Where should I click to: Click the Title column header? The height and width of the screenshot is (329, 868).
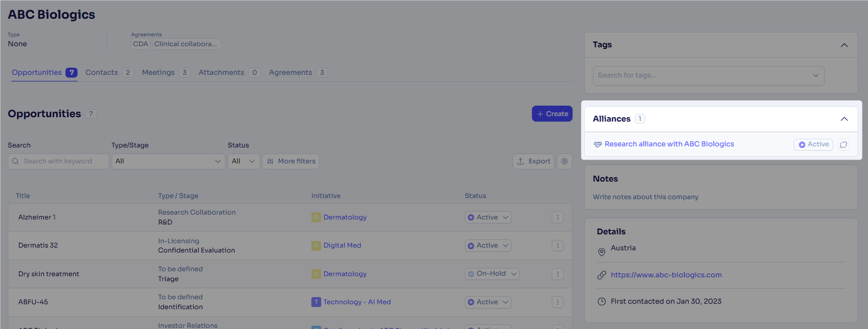(23, 196)
